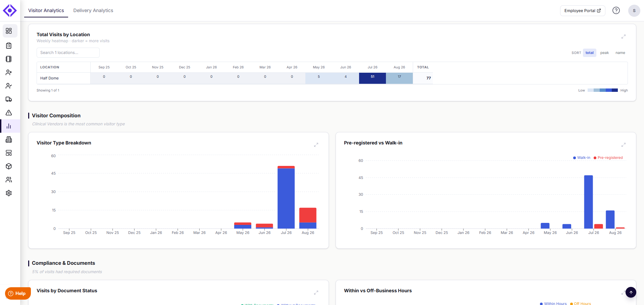Click the orange Help button
The width and height of the screenshot is (644, 305).
(x=18, y=293)
